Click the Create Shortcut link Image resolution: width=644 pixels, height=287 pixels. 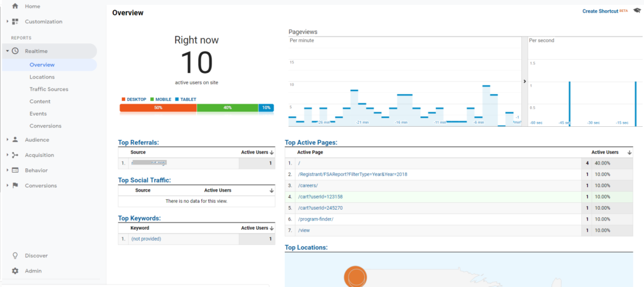coord(600,11)
